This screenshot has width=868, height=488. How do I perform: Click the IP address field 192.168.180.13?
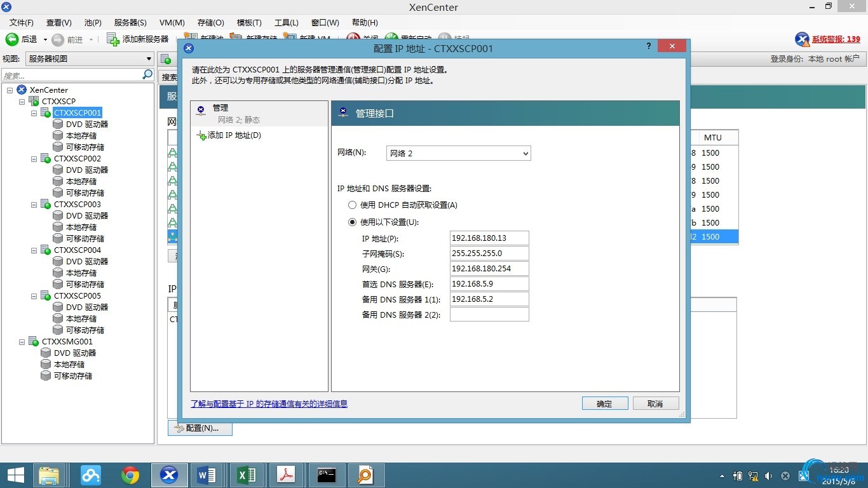[x=489, y=238]
